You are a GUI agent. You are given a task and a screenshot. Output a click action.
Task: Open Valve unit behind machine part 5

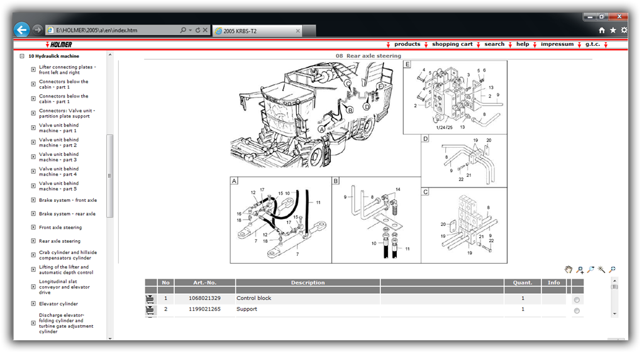click(58, 186)
